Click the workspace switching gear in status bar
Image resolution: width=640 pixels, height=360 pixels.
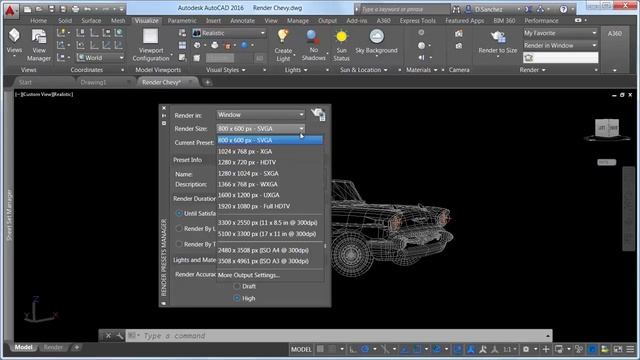coord(526,349)
